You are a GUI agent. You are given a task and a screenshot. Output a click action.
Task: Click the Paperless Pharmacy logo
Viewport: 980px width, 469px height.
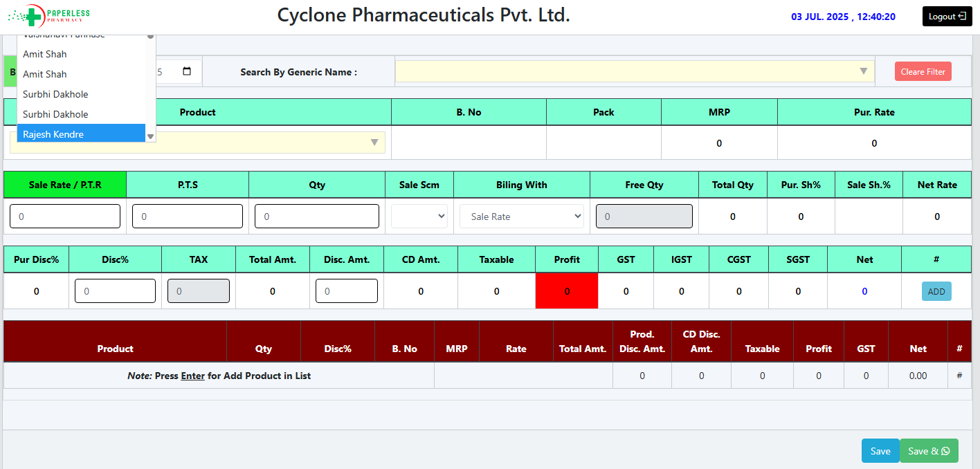pos(48,15)
